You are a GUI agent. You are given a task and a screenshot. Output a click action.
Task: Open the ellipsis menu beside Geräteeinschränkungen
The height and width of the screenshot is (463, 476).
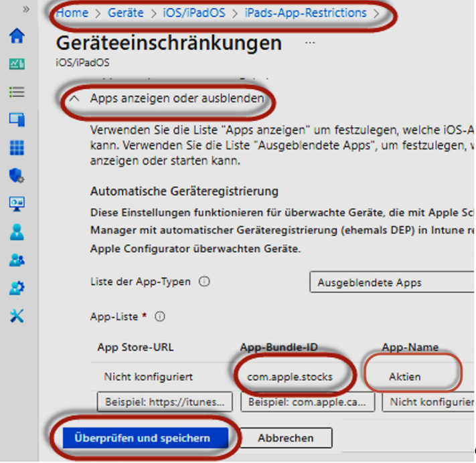(309, 43)
